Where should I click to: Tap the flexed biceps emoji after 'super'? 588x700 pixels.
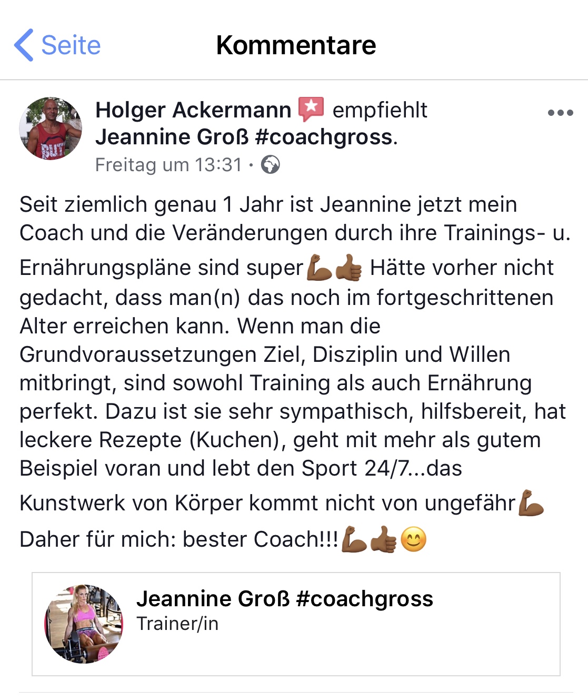tap(319, 268)
